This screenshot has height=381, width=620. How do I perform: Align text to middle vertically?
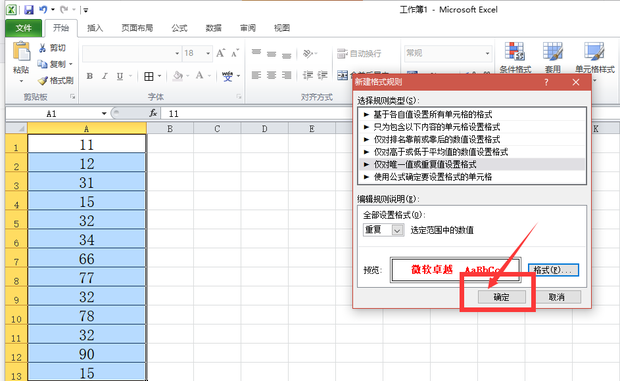click(x=271, y=53)
